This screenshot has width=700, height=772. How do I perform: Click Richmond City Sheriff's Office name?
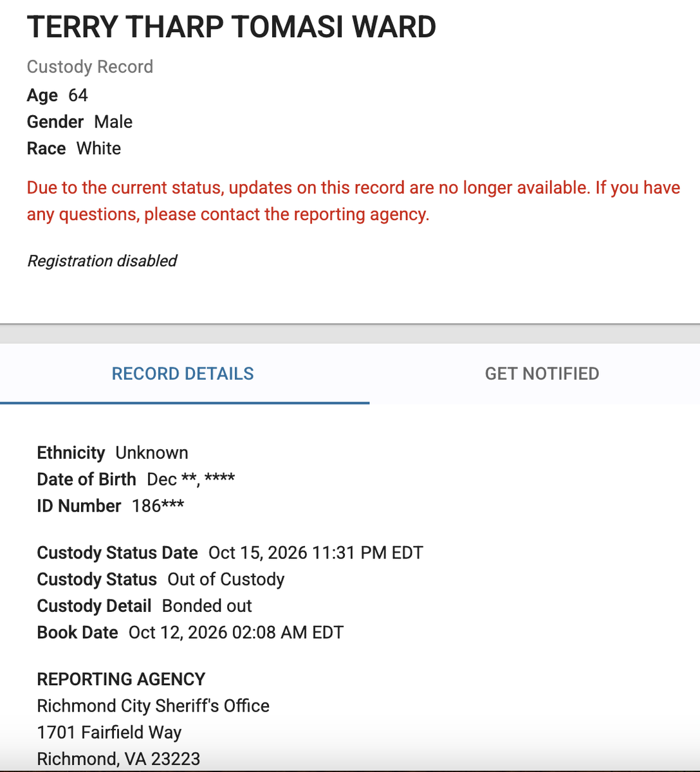[153, 706]
